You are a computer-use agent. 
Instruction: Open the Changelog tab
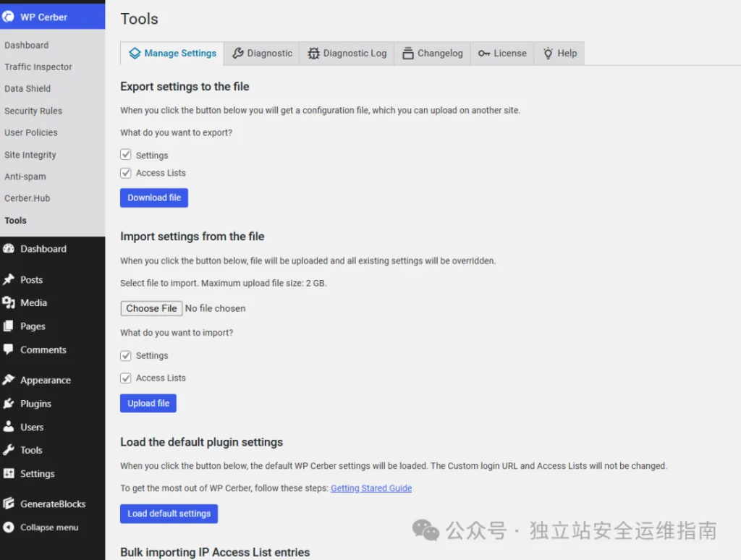point(433,54)
